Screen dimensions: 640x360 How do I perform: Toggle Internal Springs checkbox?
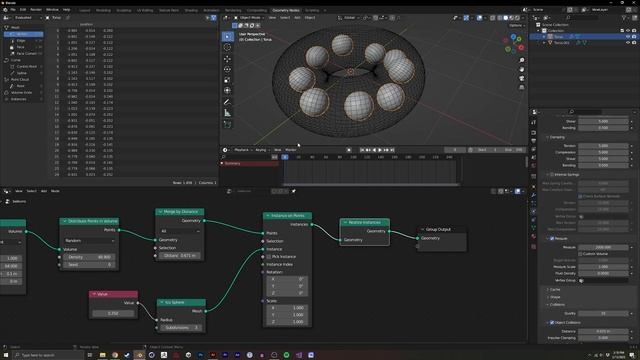(x=552, y=174)
